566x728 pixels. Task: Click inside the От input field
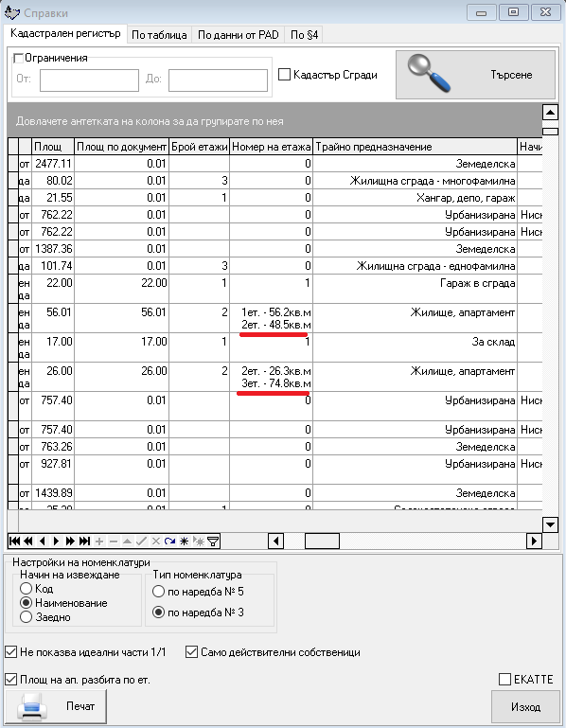(x=89, y=80)
